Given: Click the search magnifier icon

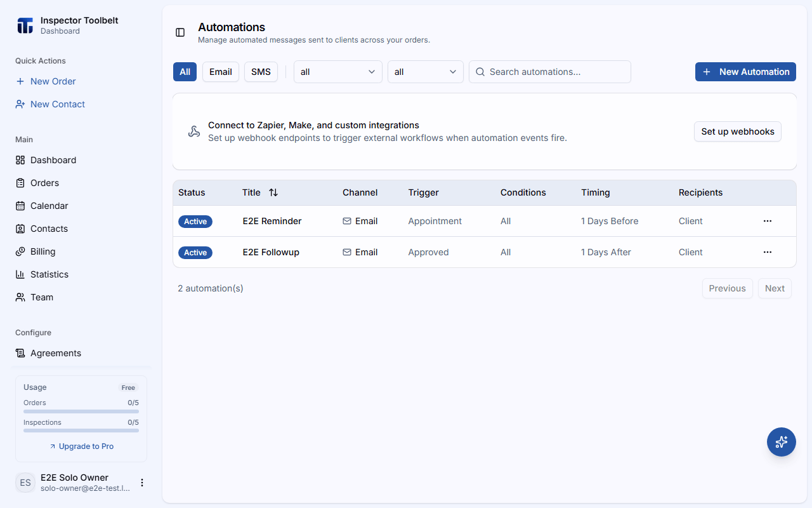Looking at the screenshot, I should click(480, 72).
